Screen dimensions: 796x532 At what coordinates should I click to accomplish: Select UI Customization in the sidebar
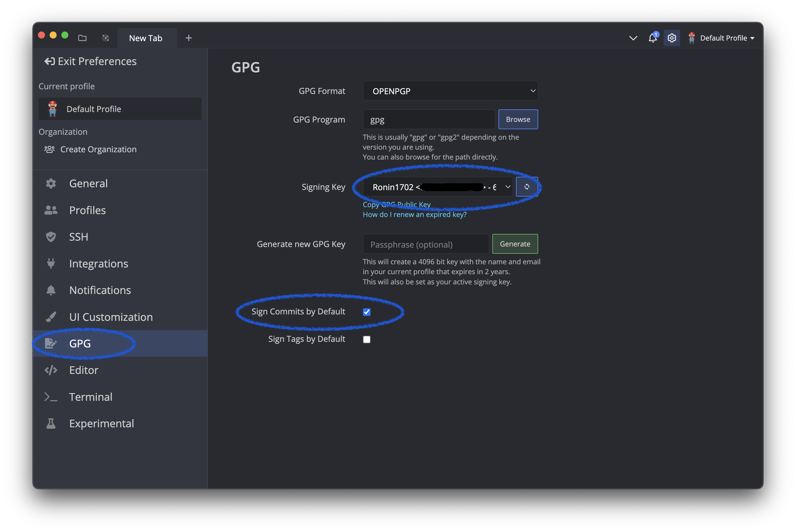[x=111, y=317]
